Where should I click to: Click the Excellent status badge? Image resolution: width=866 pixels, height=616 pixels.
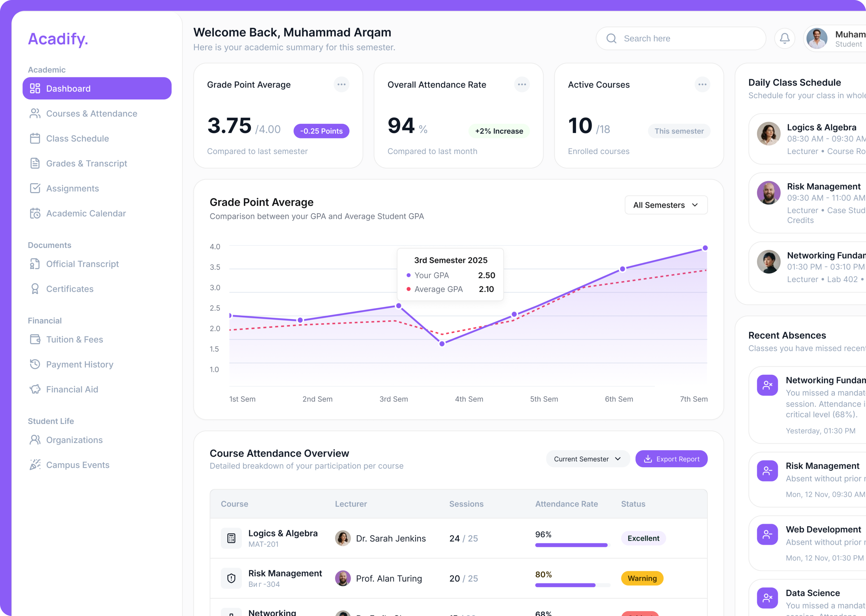643,538
